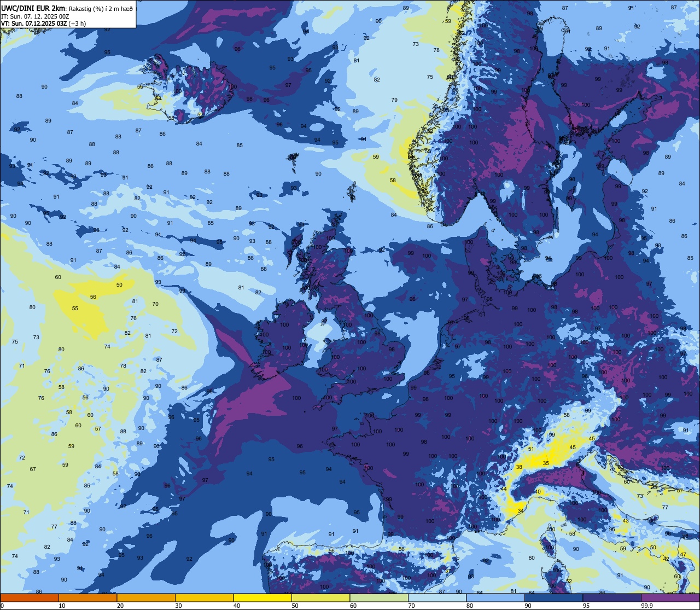Click the 70–80 pale blue legend swatch
The image size is (700, 610).
coord(437,597)
